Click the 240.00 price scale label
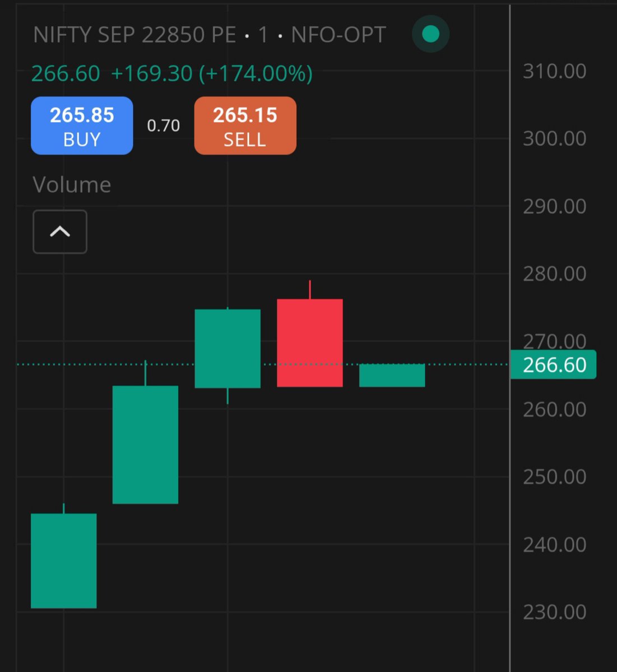Viewport: 617px width, 672px height. (x=554, y=544)
